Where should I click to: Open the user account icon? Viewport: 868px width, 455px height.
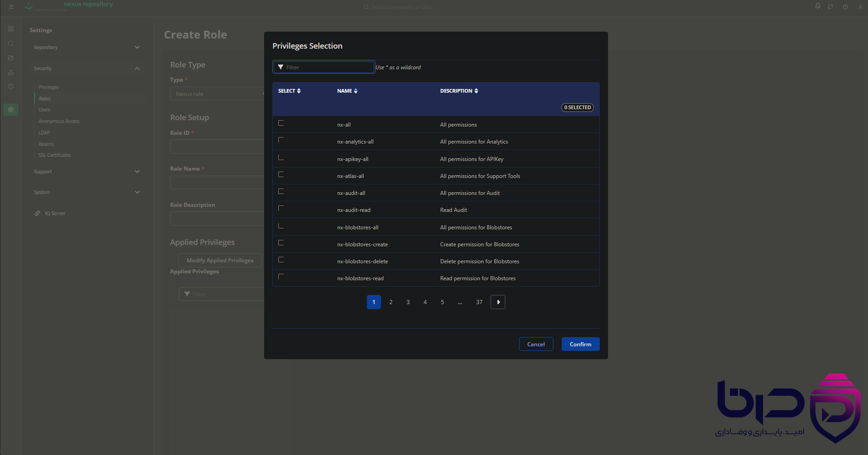click(861, 7)
